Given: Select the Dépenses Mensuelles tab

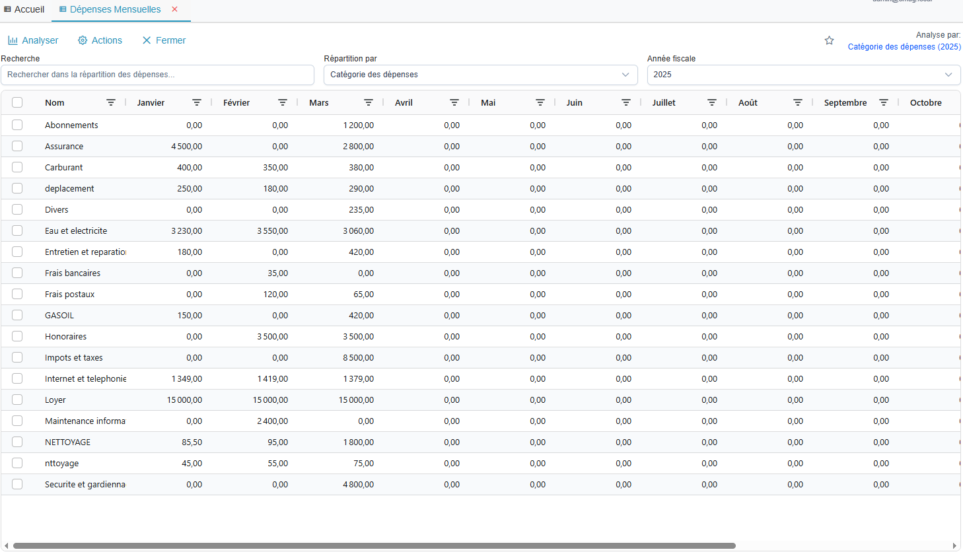Looking at the screenshot, I should [114, 9].
